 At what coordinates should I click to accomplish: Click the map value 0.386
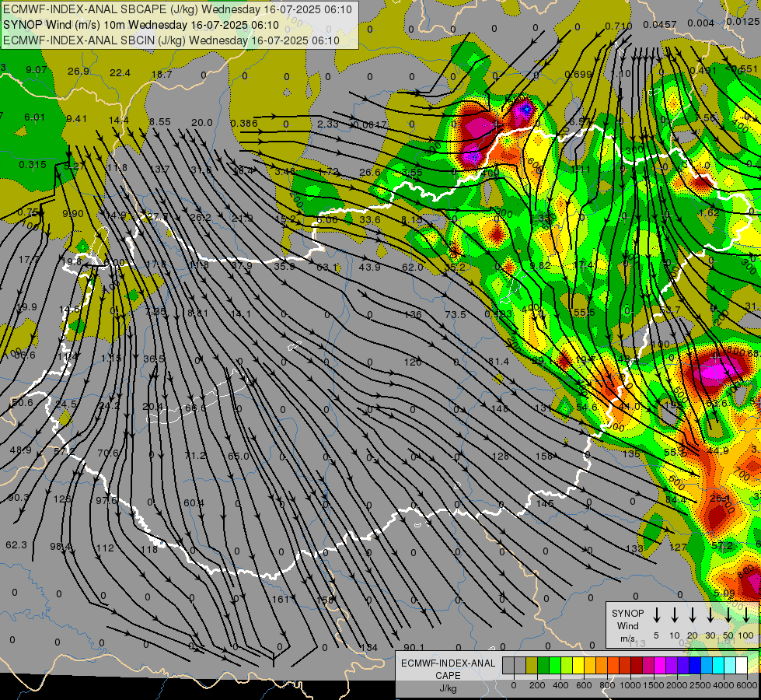(244, 124)
